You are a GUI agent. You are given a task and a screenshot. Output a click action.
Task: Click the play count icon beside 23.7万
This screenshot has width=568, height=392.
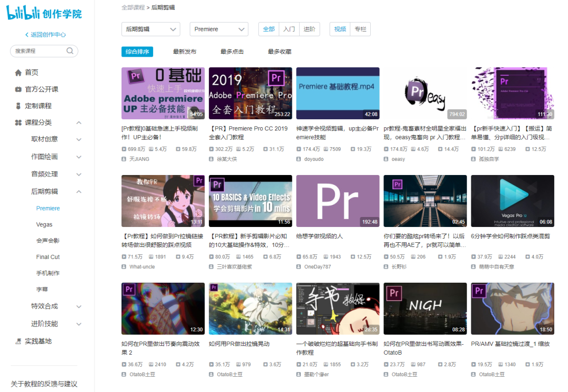pos(386,365)
